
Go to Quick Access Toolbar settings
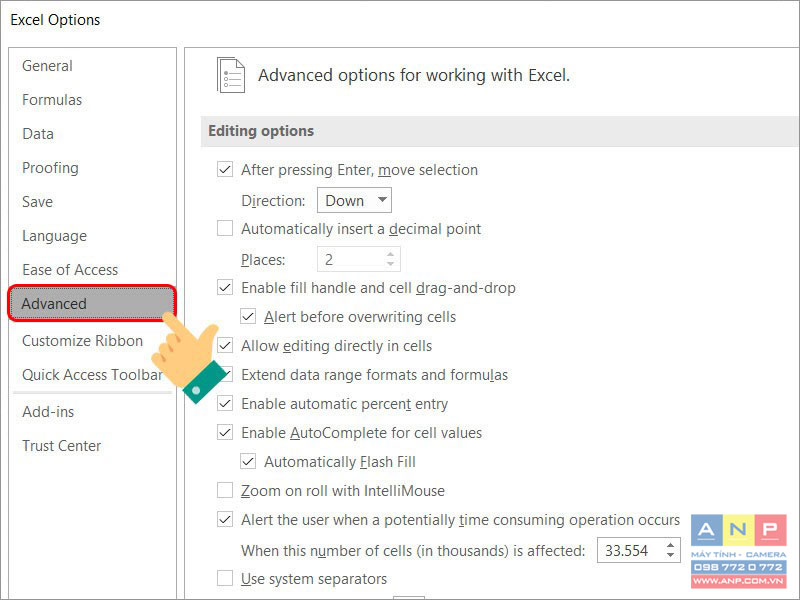pyautogui.click(x=92, y=374)
